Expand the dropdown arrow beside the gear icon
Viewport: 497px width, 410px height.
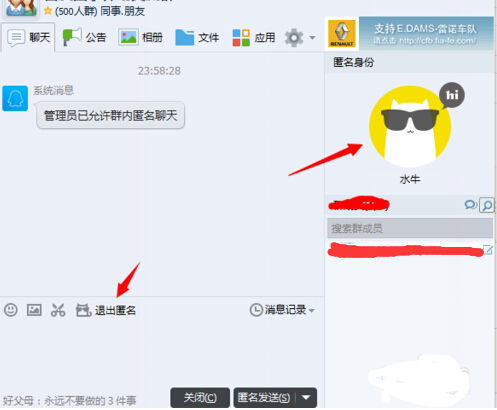[x=312, y=38]
